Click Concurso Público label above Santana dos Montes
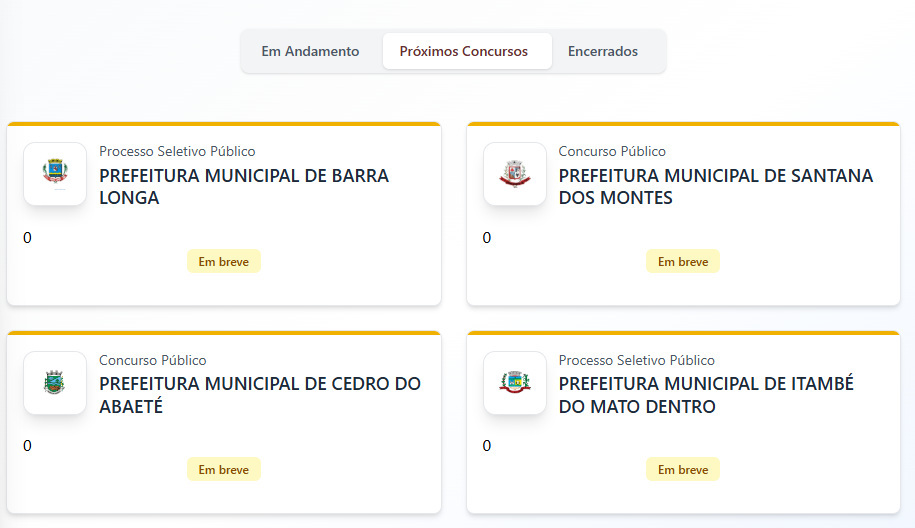Image resolution: width=915 pixels, height=528 pixels. point(612,152)
